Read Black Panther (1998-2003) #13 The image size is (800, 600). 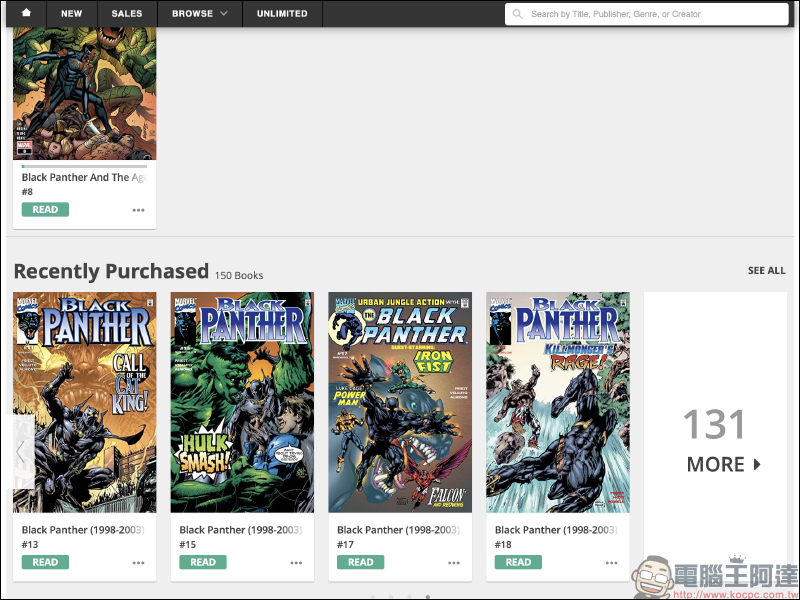click(x=45, y=562)
